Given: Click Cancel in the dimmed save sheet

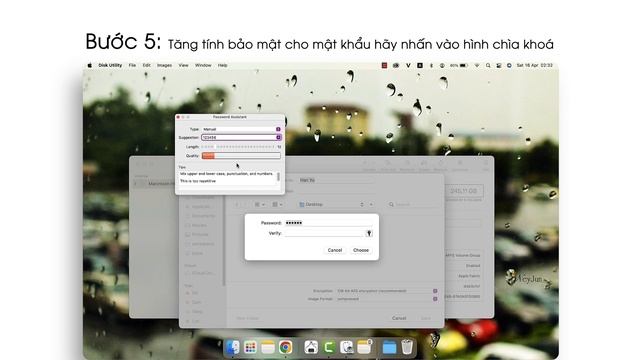Looking at the screenshot, I should [399, 318].
